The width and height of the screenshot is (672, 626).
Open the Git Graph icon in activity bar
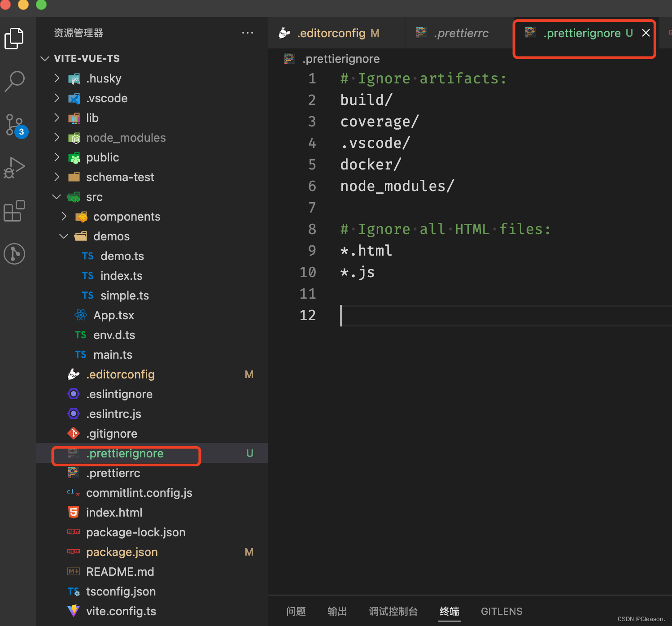pos(14,254)
